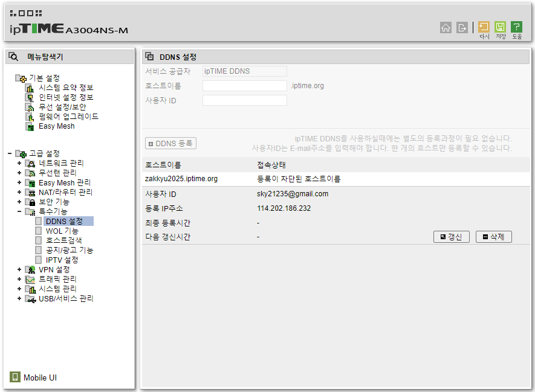Expand the 시스템 관리 node
Screen dimensions: 535x392
[19, 289]
